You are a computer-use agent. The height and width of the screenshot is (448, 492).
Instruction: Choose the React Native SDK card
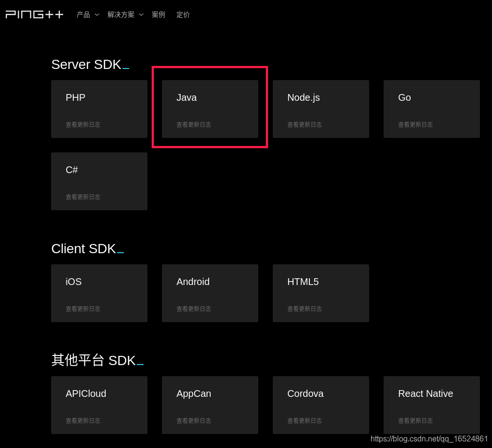(431, 405)
